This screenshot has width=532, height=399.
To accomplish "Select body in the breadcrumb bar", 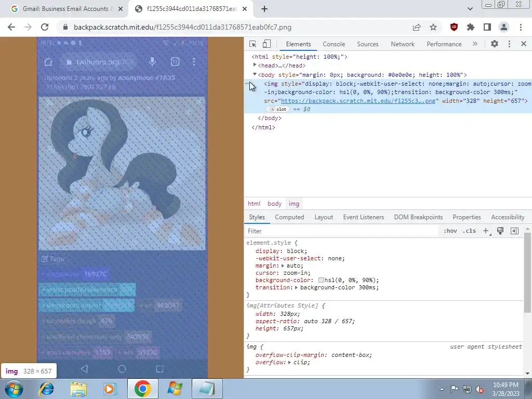I will 274,204.
